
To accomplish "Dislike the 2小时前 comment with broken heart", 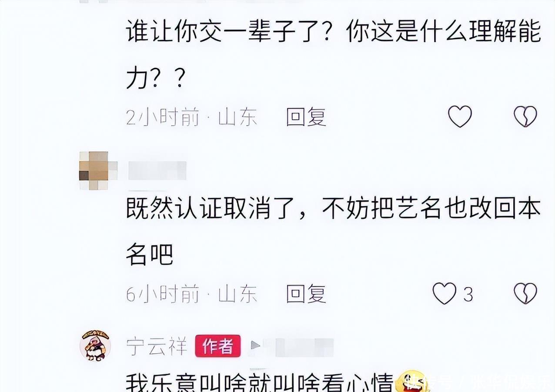I will tap(525, 117).
